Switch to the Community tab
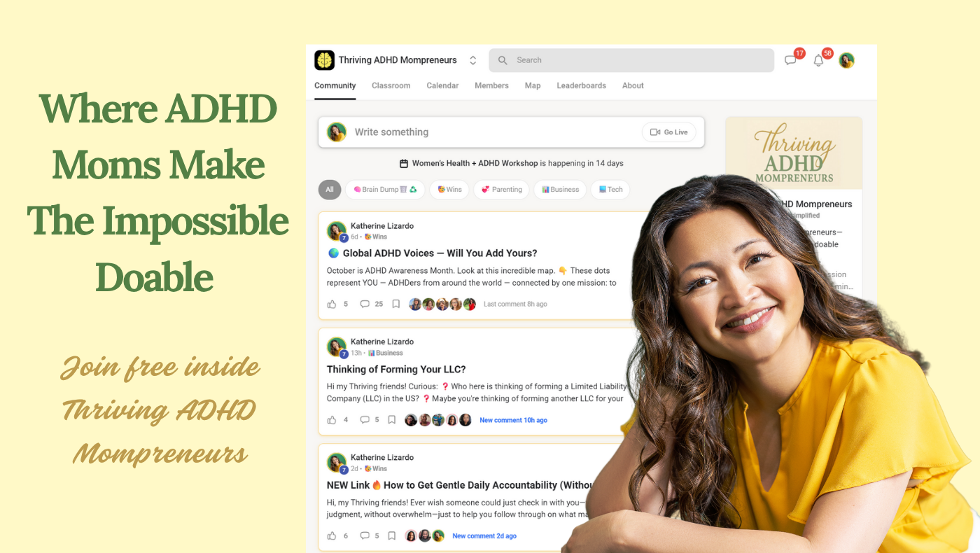 [x=335, y=85]
